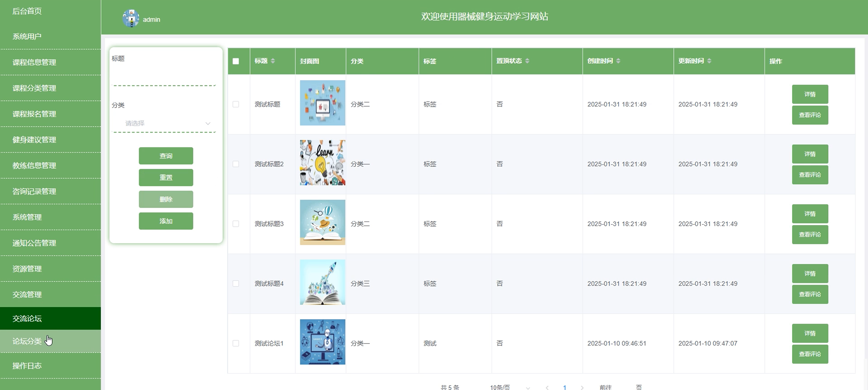Open 论坛分类 in the sidebar
Viewport: 868px width, 390px height.
(27, 341)
